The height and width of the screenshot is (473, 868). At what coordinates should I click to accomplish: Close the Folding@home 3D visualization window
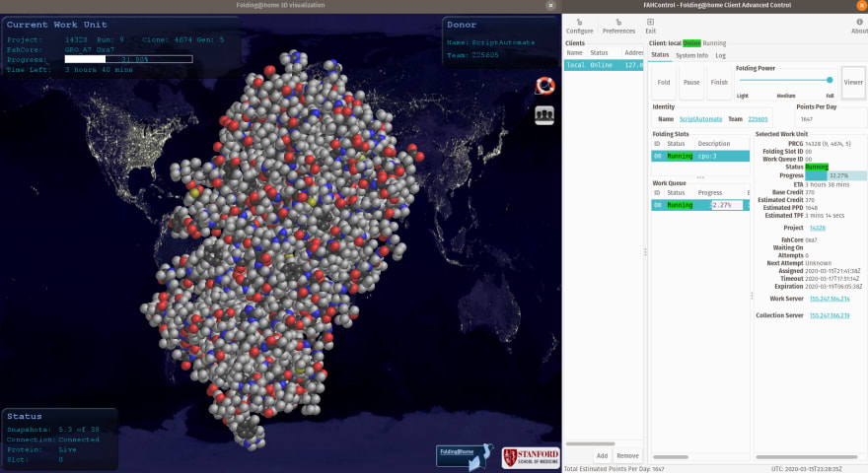tap(550, 6)
